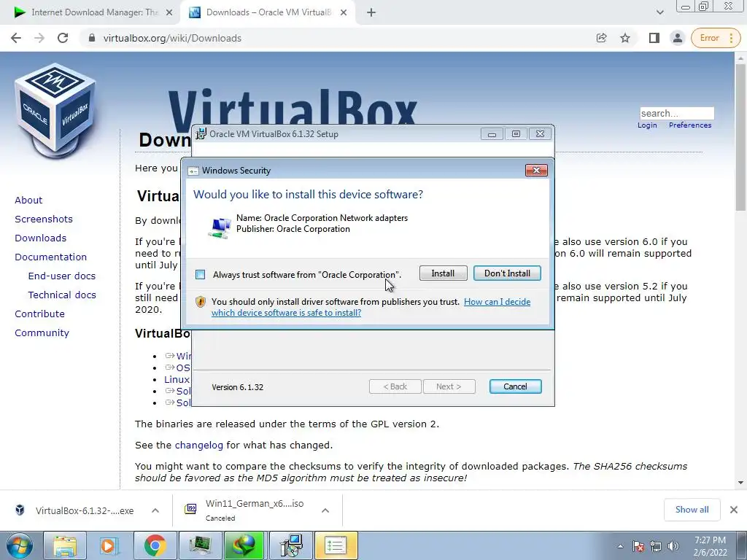
Task: Close the Chrome downloads bar
Action: (x=734, y=510)
